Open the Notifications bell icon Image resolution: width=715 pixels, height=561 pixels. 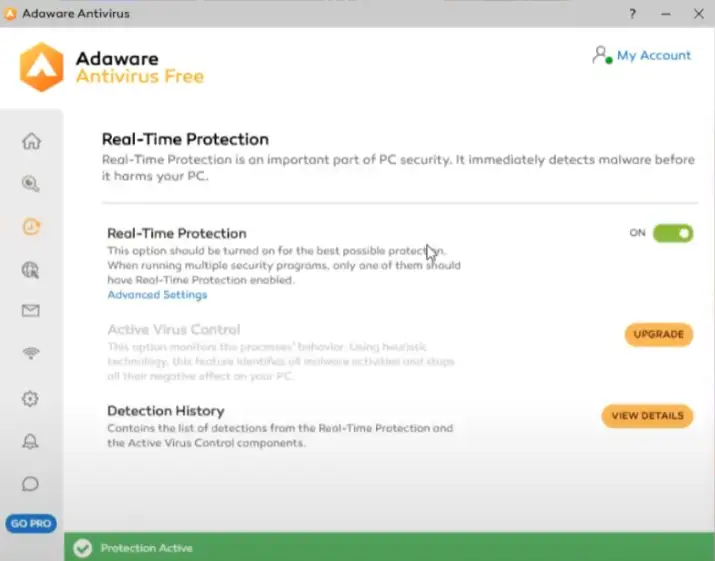click(x=31, y=441)
